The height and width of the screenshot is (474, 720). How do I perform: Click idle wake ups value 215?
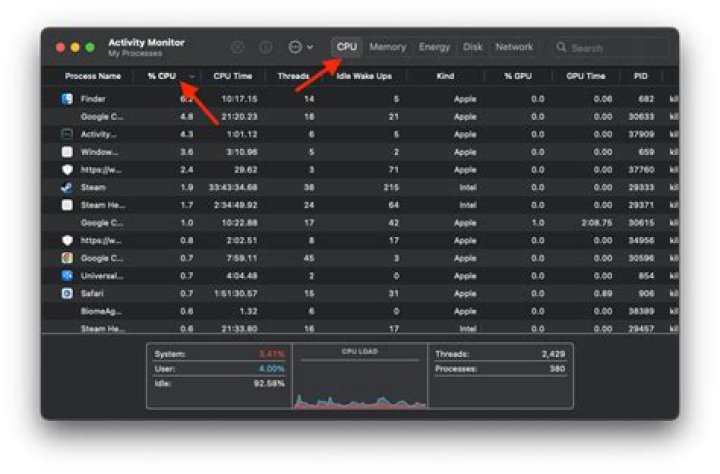391,187
